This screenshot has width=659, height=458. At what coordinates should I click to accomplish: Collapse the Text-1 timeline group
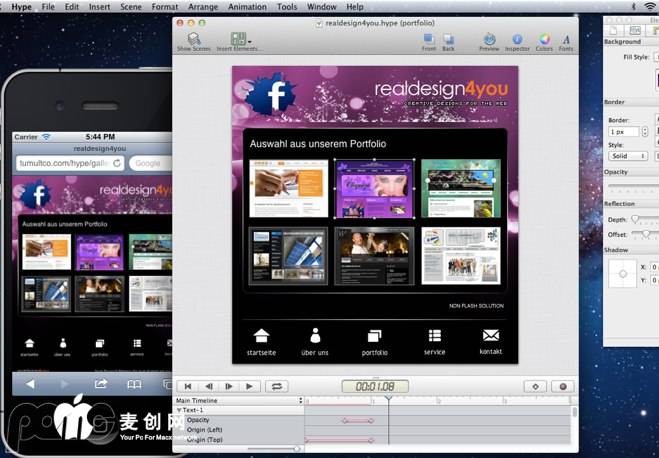click(178, 410)
